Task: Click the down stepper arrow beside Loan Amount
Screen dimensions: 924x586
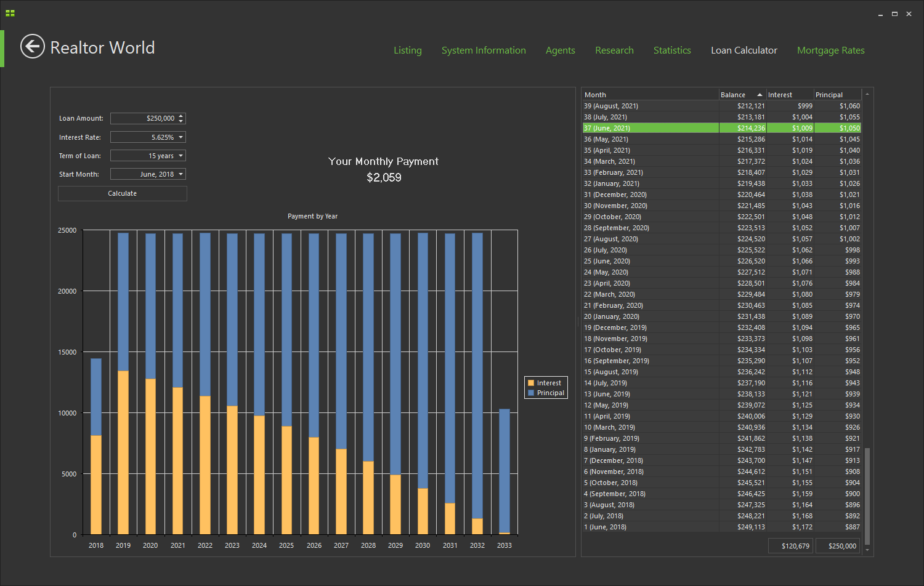Action: pos(182,121)
